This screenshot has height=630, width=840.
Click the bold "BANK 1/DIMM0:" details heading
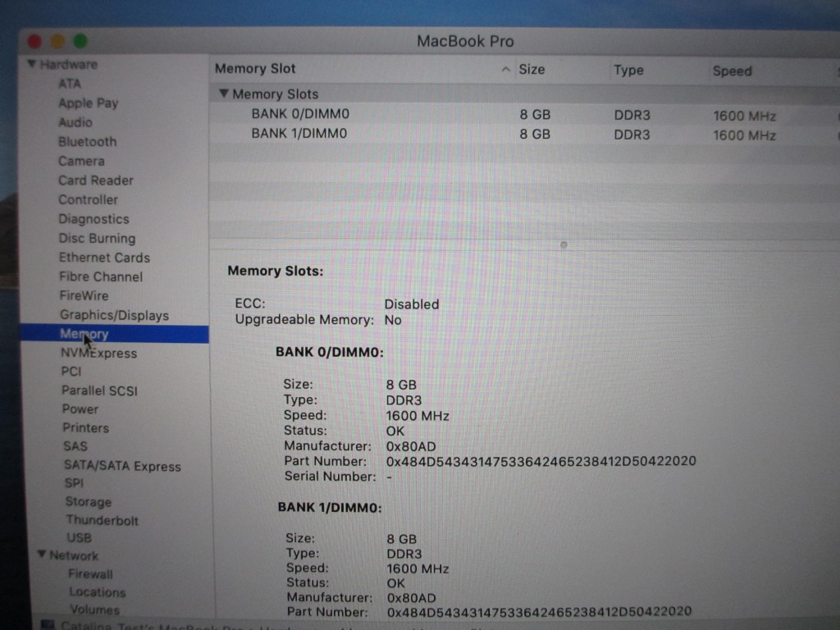[x=330, y=507]
